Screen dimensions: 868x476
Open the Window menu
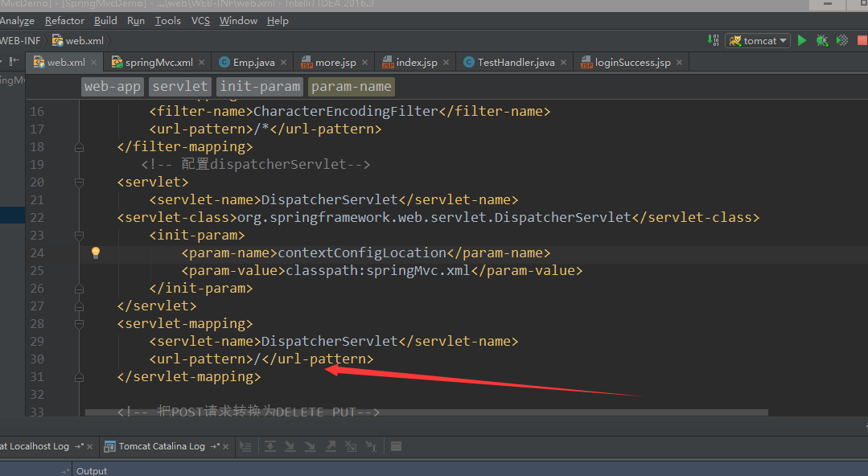click(238, 20)
